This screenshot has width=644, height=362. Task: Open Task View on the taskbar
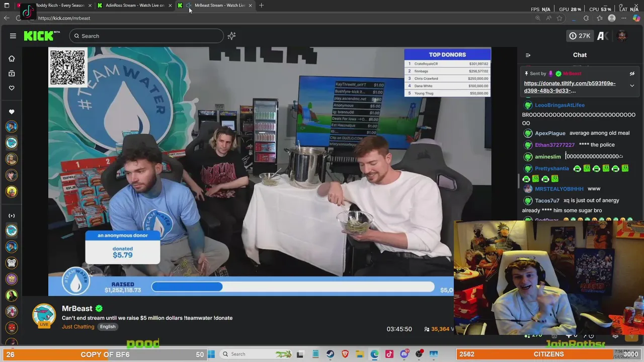300,354
